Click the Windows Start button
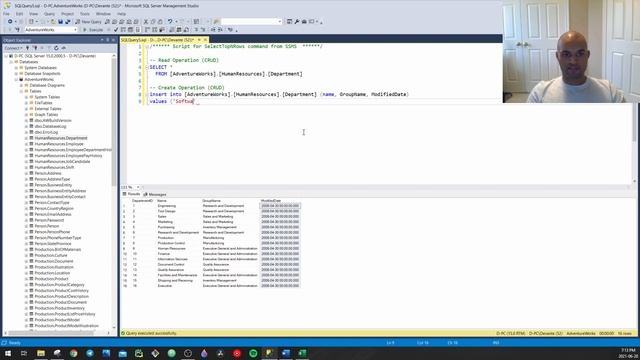 (x=7, y=353)
